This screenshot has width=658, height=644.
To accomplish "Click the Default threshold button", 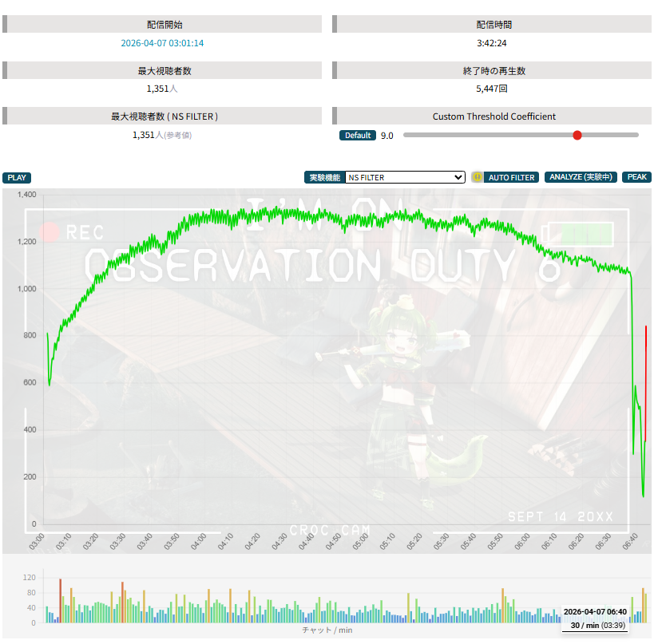I will (358, 136).
